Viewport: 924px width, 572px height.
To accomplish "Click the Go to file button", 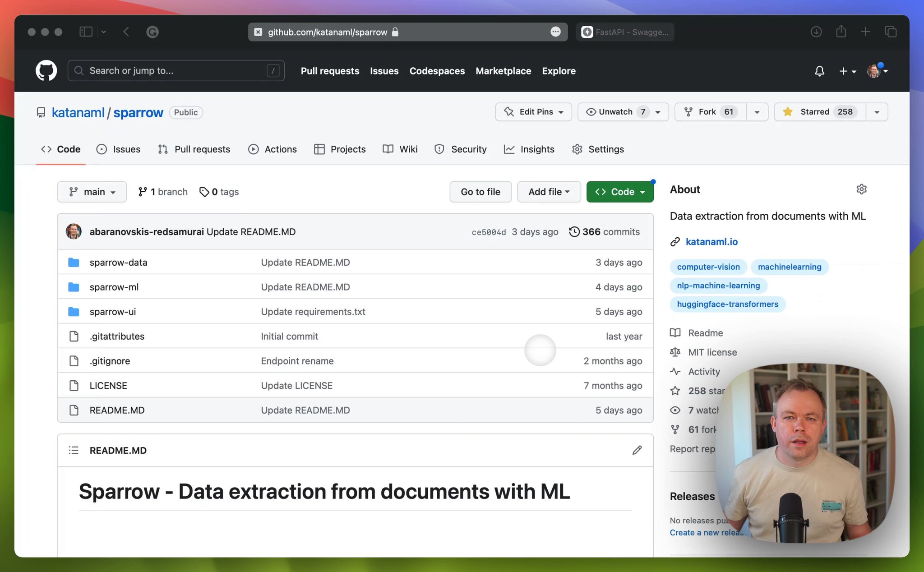I will pos(480,191).
